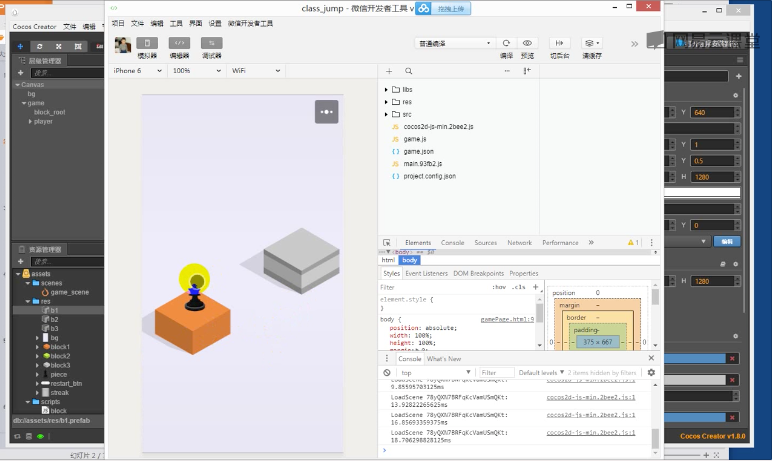
Task: Click the game menu capsule button in simulator
Action: [326, 112]
